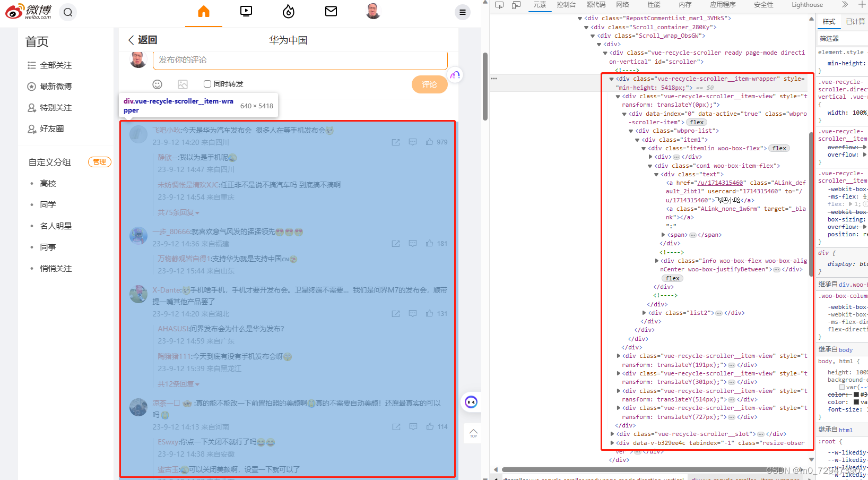Open the 网络 DevTools tab
Screen dimensions: 868x480
click(x=623, y=5)
